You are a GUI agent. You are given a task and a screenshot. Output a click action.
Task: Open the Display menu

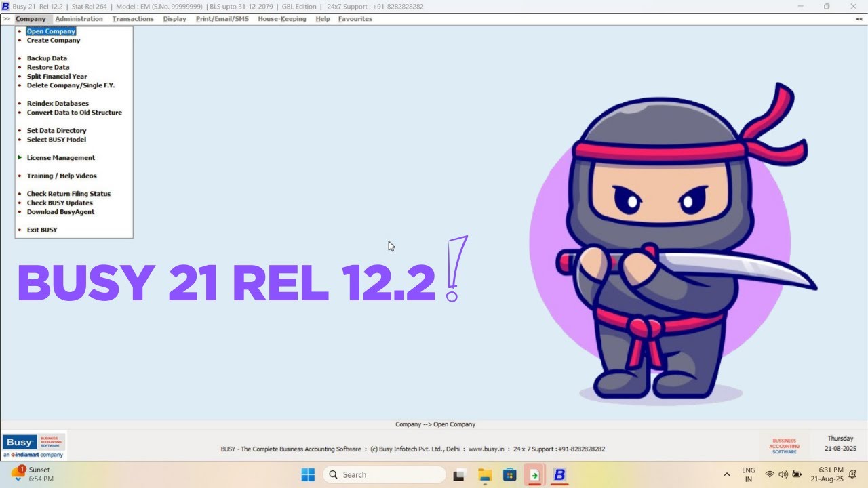pos(175,19)
